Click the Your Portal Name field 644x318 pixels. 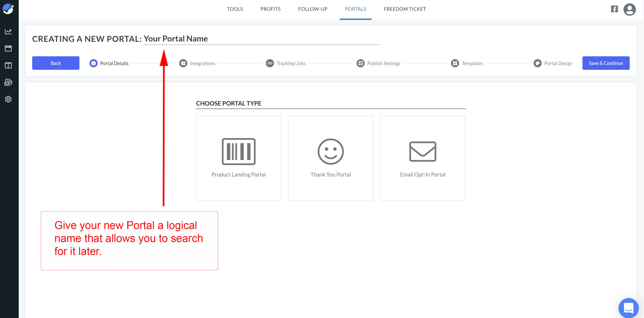(x=262, y=39)
